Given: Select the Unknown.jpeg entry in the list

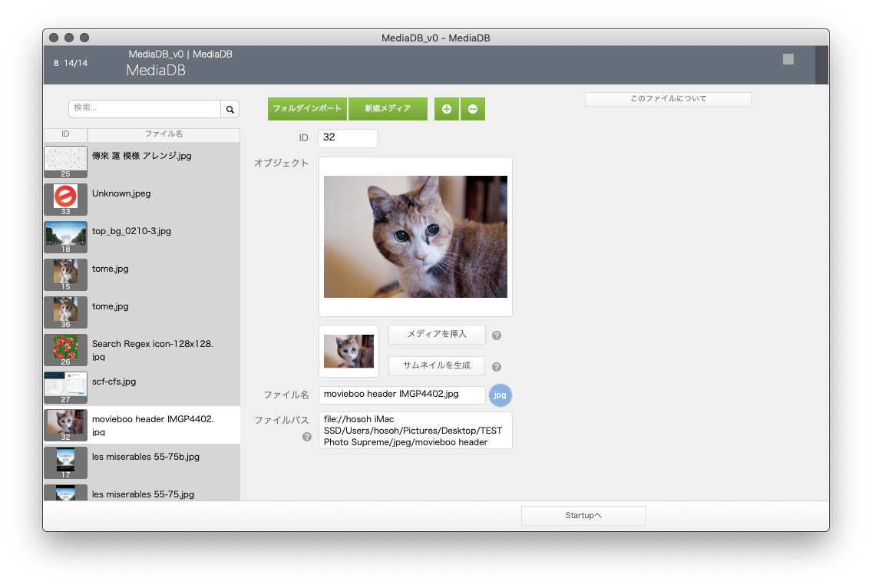Looking at the screenshot, I should [123, 193].
